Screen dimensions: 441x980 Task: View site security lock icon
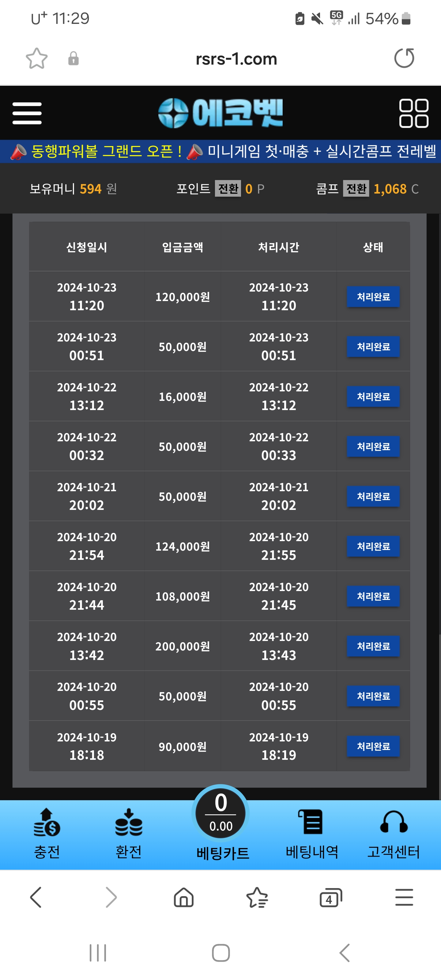click(x=73, y=58)
